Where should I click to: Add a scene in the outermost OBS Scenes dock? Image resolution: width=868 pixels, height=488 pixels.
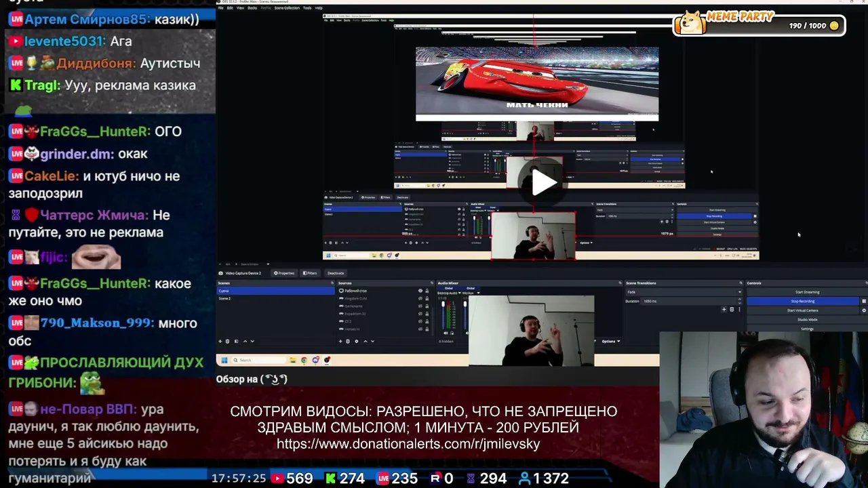click(220, 341)
